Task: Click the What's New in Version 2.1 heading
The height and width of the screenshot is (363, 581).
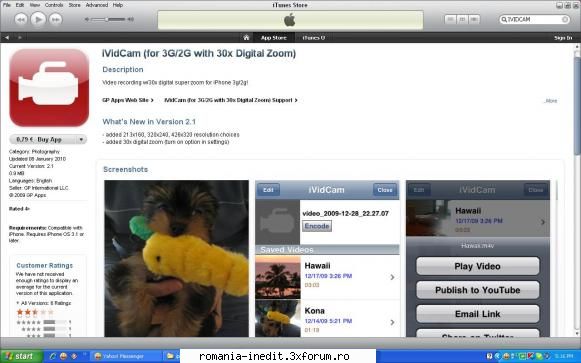Action: 149,121
